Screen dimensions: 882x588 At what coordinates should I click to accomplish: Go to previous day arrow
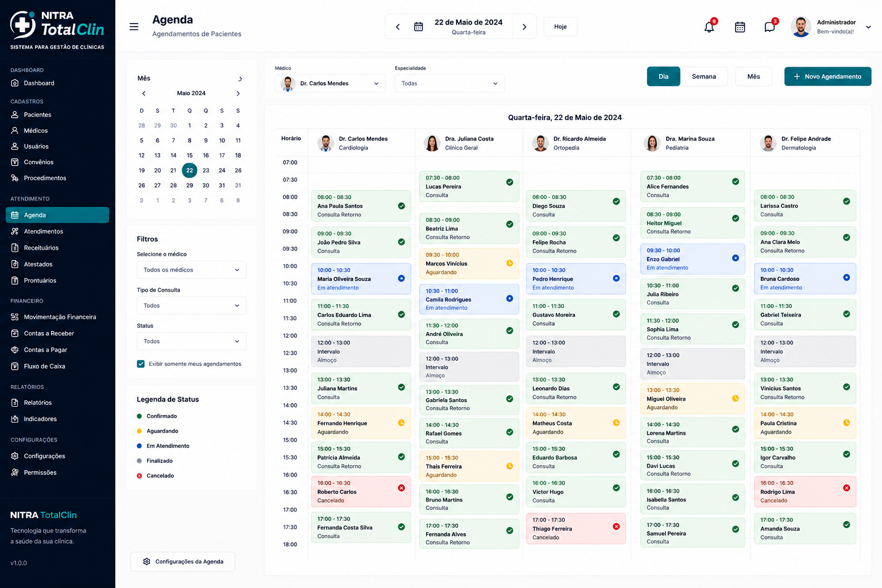(397, 26)
